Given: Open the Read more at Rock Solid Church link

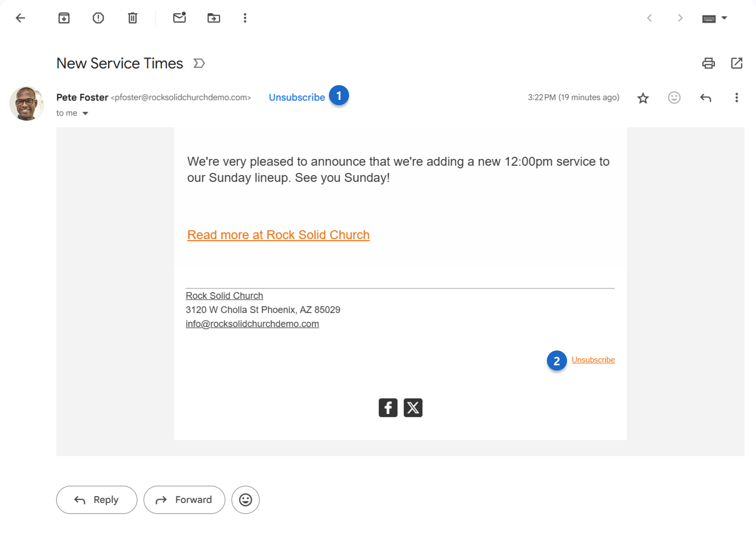Looking at the screenshot, I should [278, 235].
